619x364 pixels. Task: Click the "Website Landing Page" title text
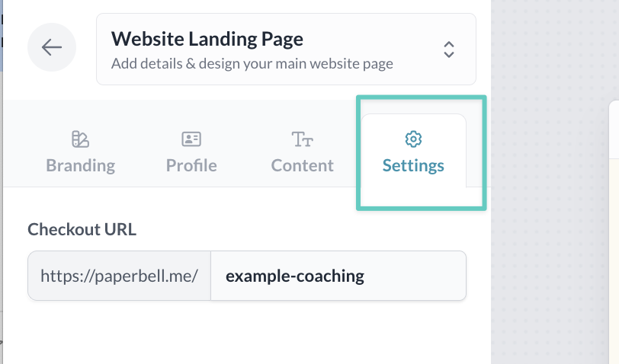coord(207,38)
